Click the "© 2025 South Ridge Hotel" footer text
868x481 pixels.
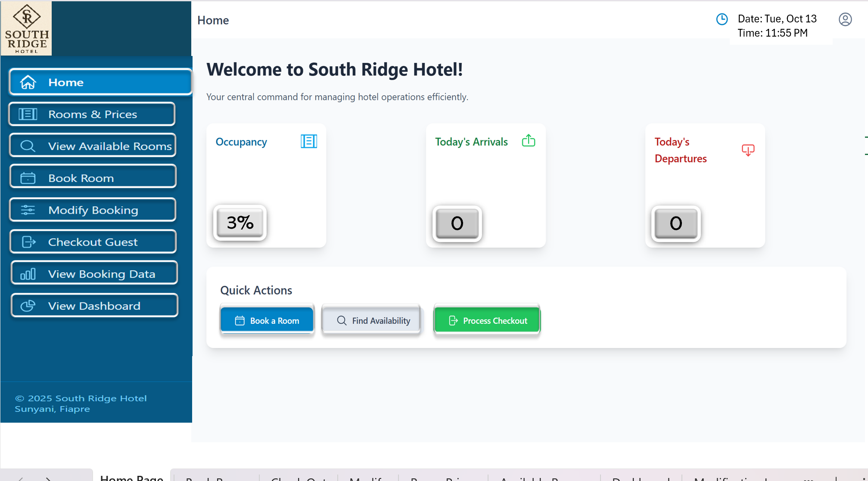81,398
